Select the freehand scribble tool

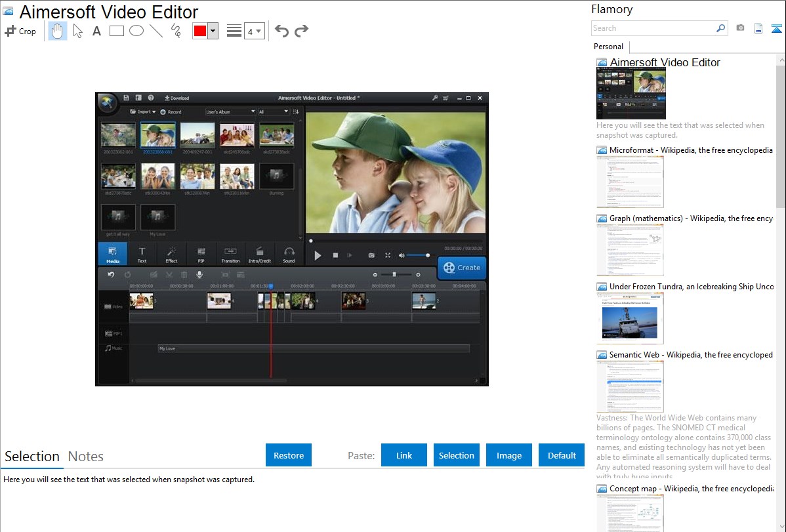coord(175,31)
